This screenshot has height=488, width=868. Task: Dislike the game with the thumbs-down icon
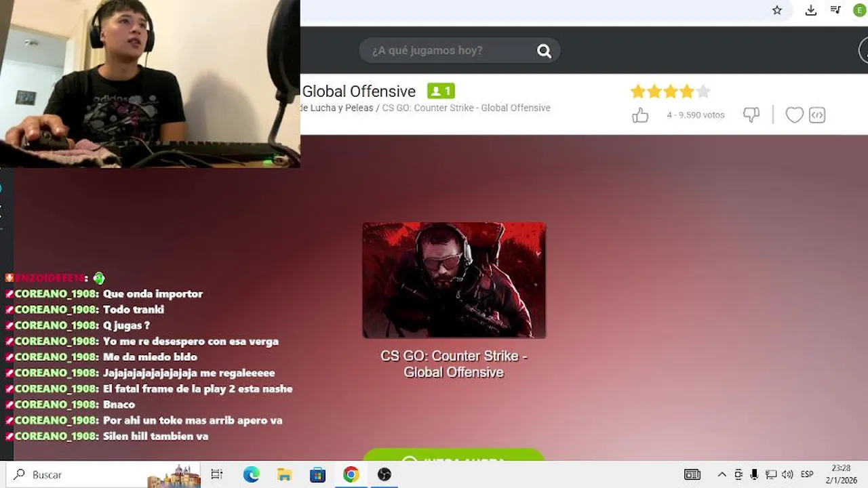(751, 115)
